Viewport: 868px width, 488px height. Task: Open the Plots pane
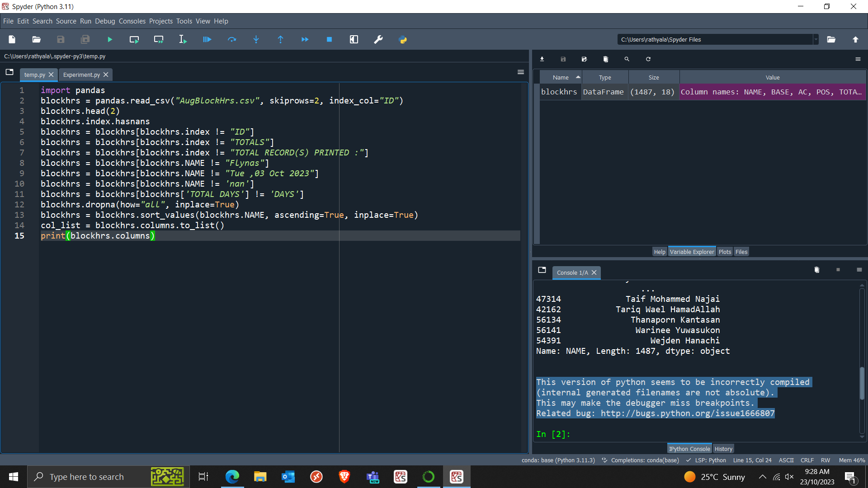click(725, 252)
